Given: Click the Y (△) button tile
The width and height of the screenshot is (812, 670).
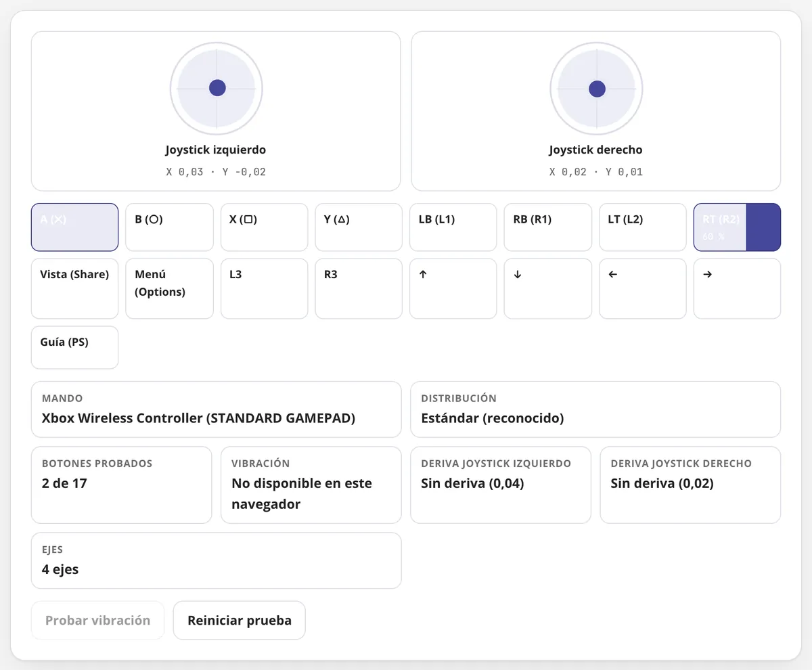Looking at the screenshot, I should pos(359,227).
